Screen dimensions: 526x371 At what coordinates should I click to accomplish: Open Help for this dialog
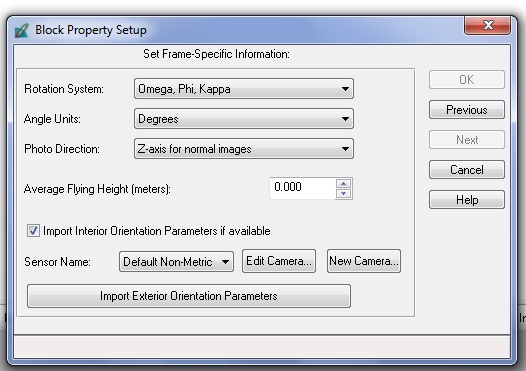[x=467, y=200]
